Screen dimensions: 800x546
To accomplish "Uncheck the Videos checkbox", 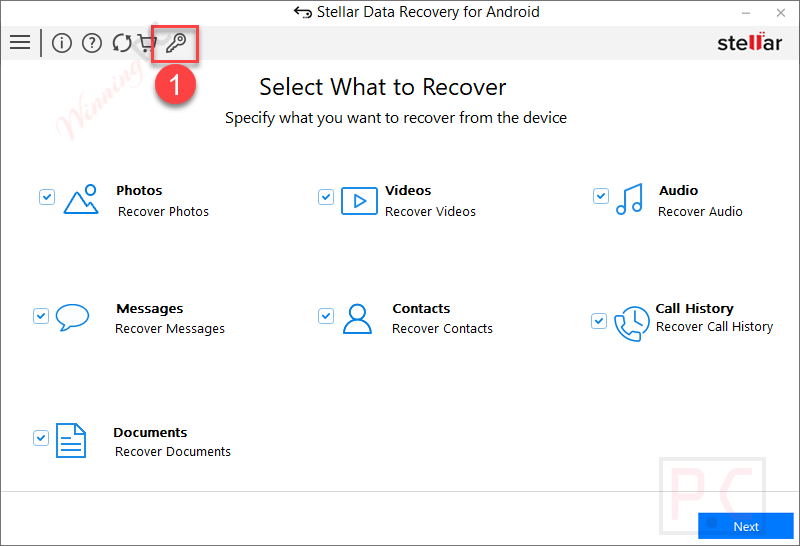I will [326, 196].
